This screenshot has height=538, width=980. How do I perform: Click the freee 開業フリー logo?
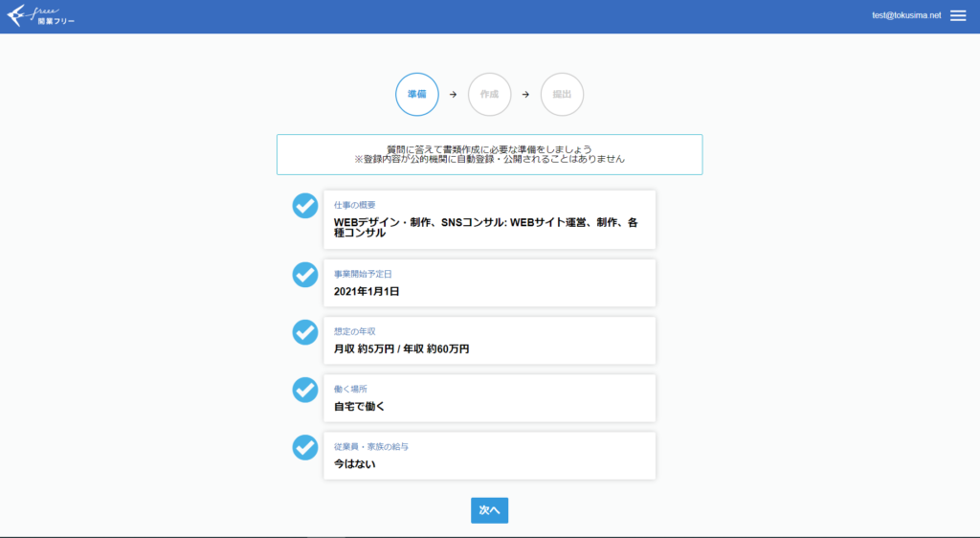pos(40,16)
